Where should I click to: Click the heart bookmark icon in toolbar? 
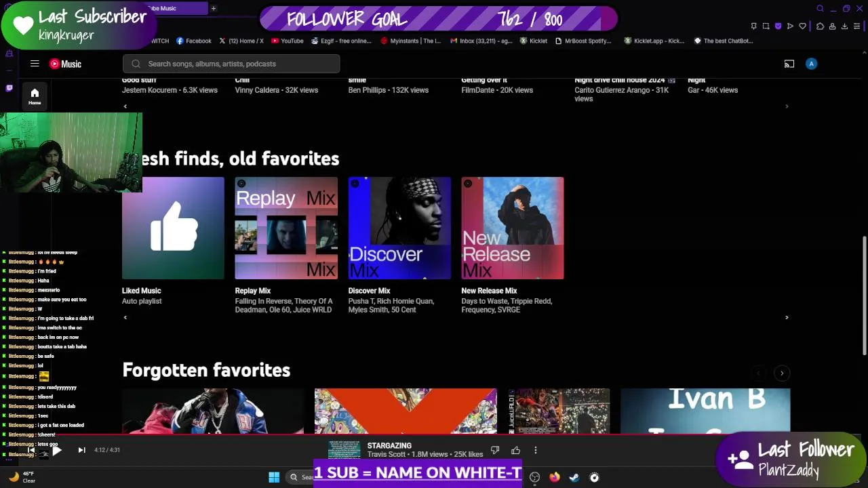click(x=802, y=26)
